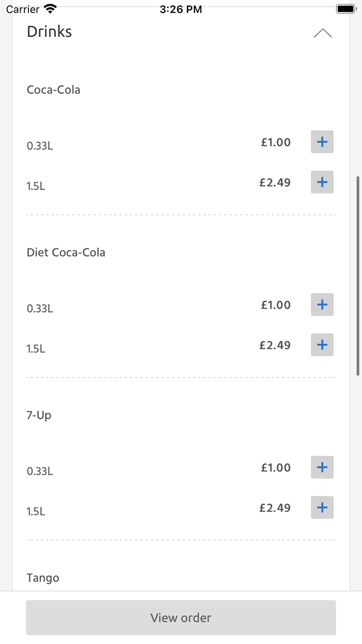Viewport: 362px width, 644px height.
Task: Tap the battery indicator icon
Action: [x=345, y=9]
